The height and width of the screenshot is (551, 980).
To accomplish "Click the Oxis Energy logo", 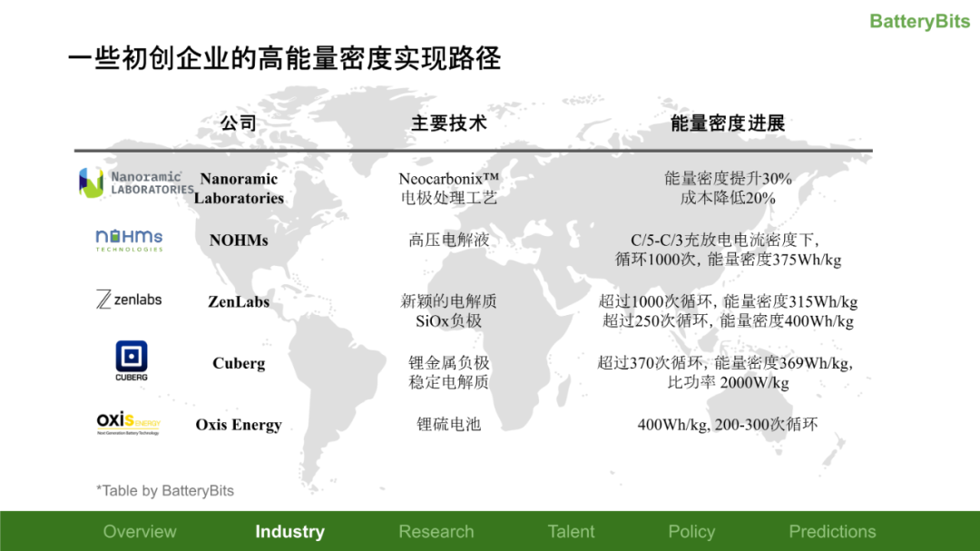I will click(129, 423).
